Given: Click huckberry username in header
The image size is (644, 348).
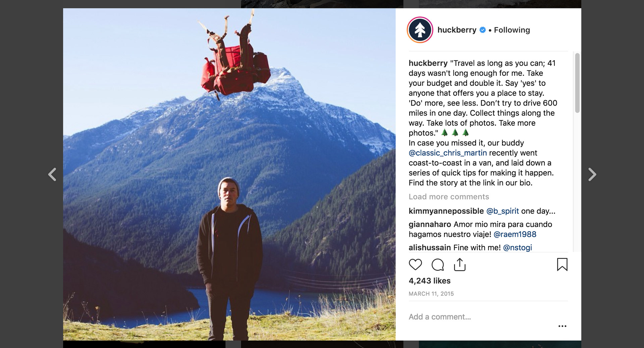Looking at the screenshot, I should coord(457,30).
